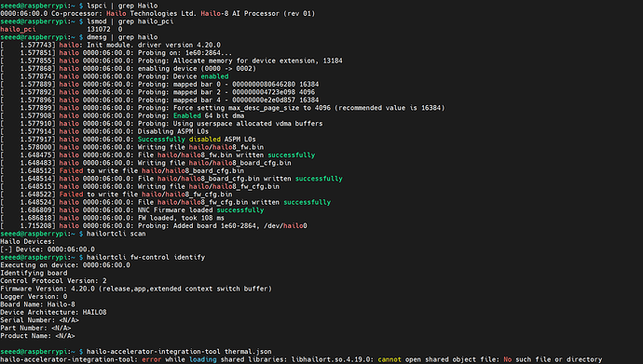Click the 'Board Name: Hailo-8' line
This screenshot has height=364, width=643.
[x=37, y=304]
